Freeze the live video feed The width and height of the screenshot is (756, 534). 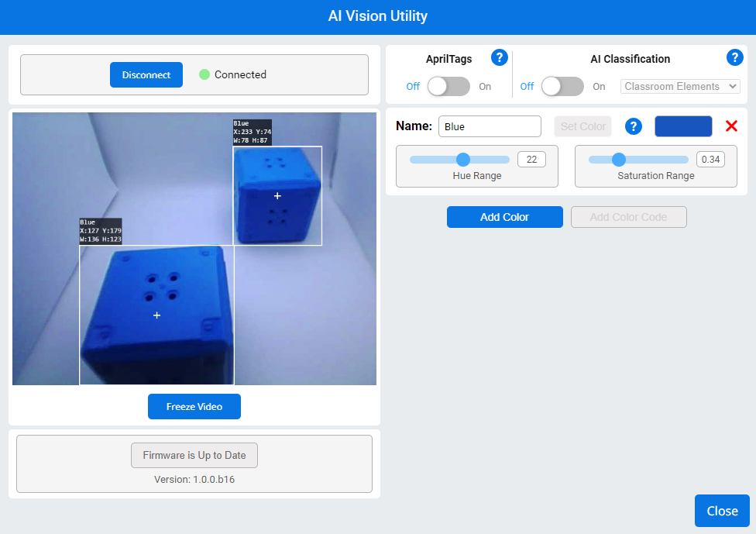tap(194, 406)
